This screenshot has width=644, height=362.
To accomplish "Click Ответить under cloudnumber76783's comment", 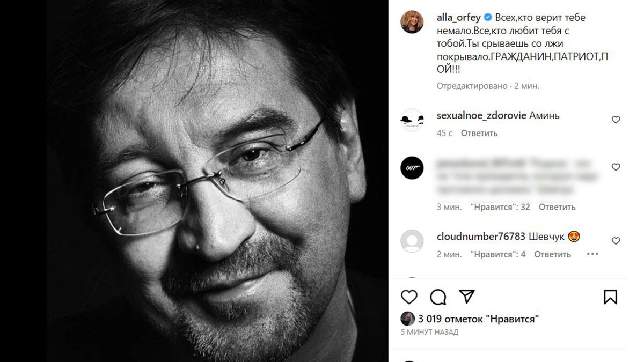I will point(553,254).
